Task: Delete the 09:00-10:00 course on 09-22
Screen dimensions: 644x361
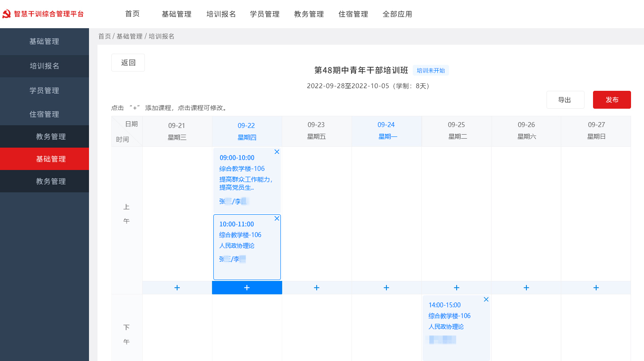Action: (277, 152)
